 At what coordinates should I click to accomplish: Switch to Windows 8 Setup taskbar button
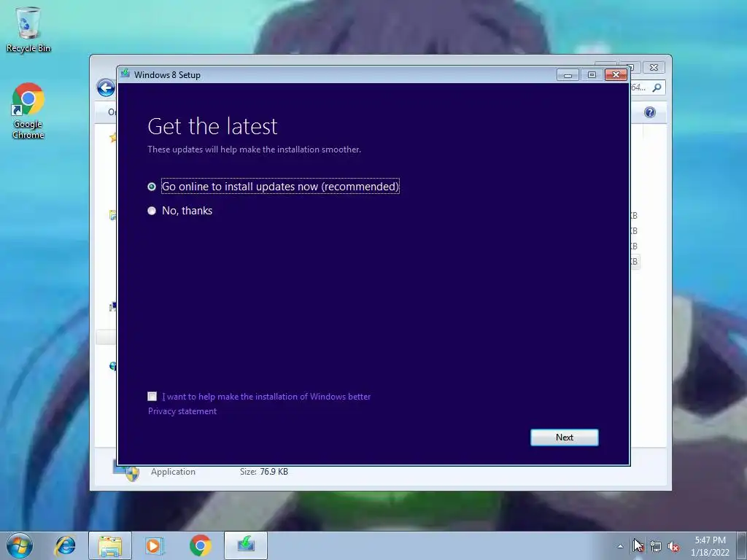pyautogui.click(x=246, y=545)
